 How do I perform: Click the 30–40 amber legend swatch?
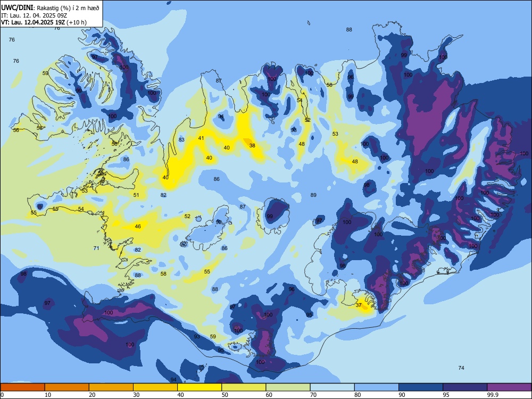pos(155,387)
